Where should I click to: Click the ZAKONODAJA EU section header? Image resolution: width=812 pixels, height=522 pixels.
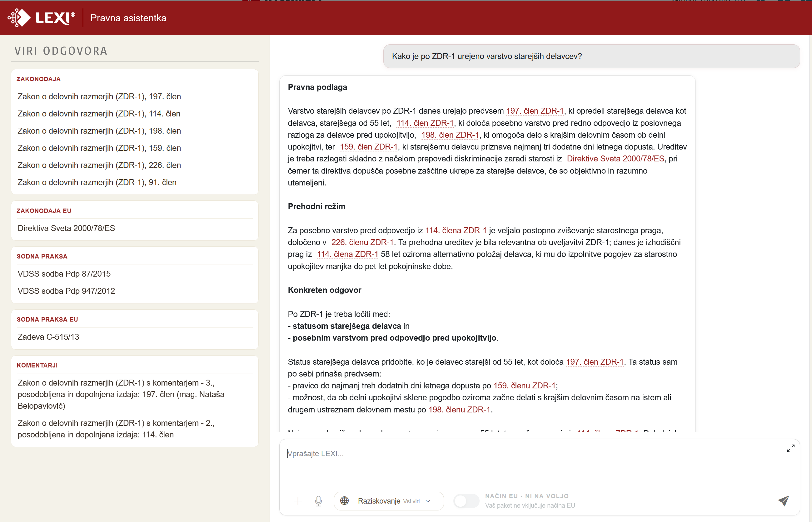[44, 211]
